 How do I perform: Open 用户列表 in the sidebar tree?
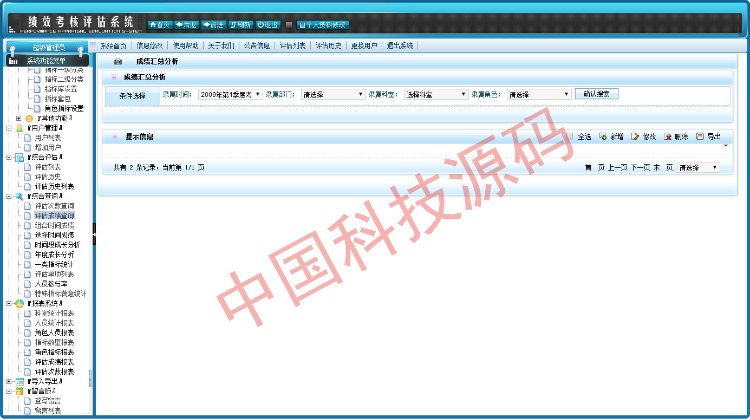pos(48,138)
